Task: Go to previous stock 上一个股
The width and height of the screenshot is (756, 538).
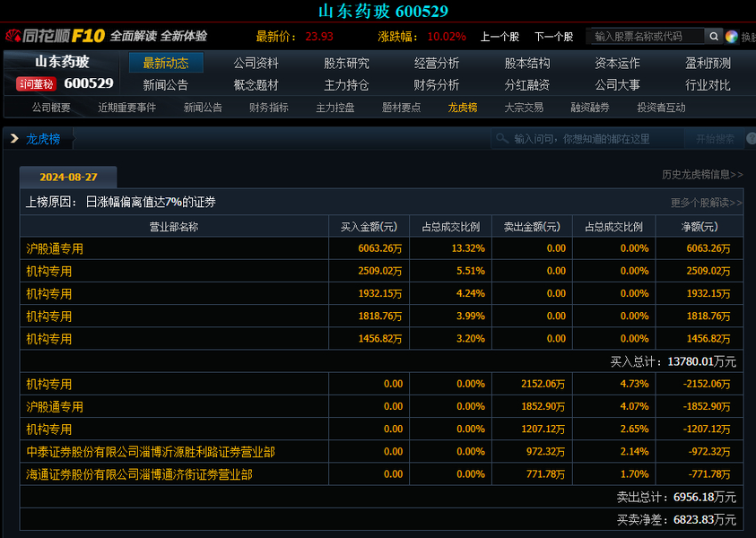Action: point(500,37)
